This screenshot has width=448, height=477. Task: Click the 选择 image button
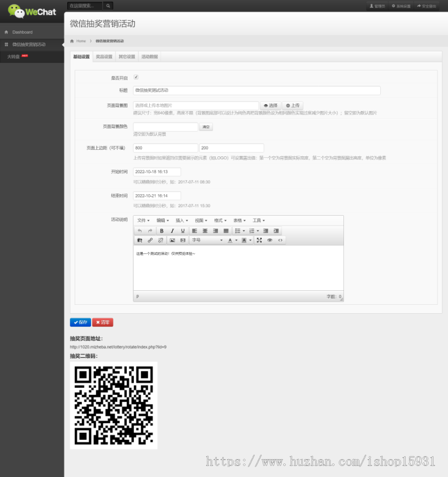pyautogui.click(x=270, y=106)
